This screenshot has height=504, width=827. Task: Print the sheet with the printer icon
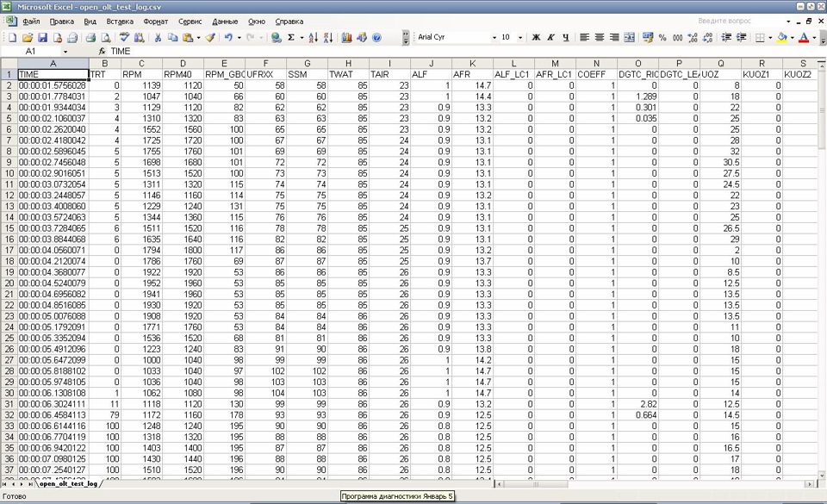[90, 37]
